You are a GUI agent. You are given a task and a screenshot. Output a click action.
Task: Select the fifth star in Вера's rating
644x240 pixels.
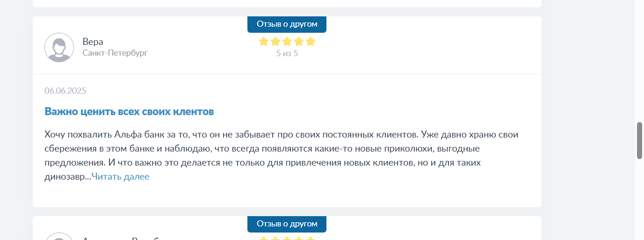[x=310, y=42]
